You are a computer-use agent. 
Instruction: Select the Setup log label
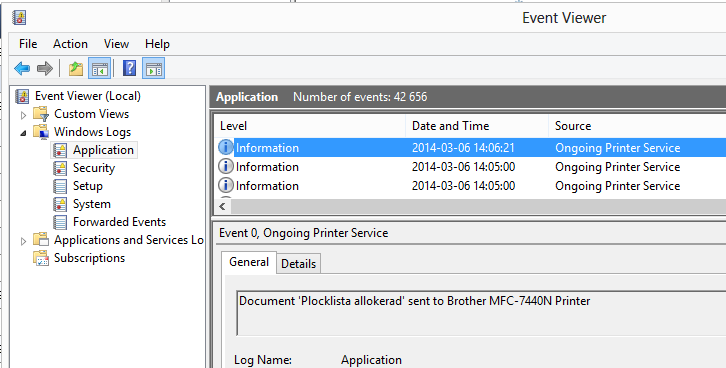pos(88,186)
